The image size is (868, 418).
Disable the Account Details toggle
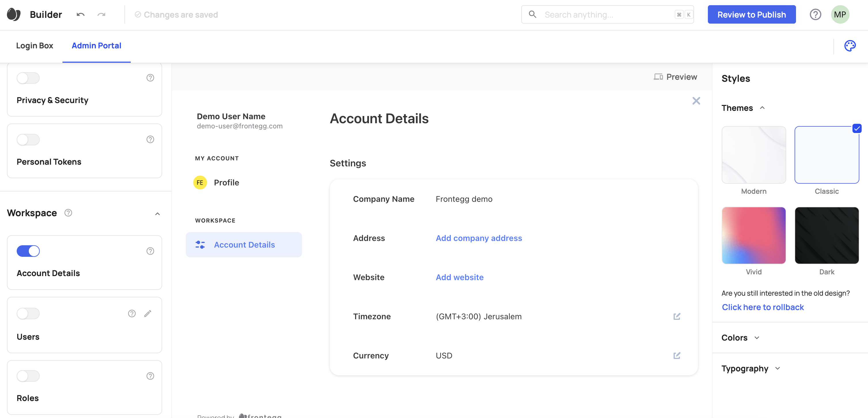(28, 251)
